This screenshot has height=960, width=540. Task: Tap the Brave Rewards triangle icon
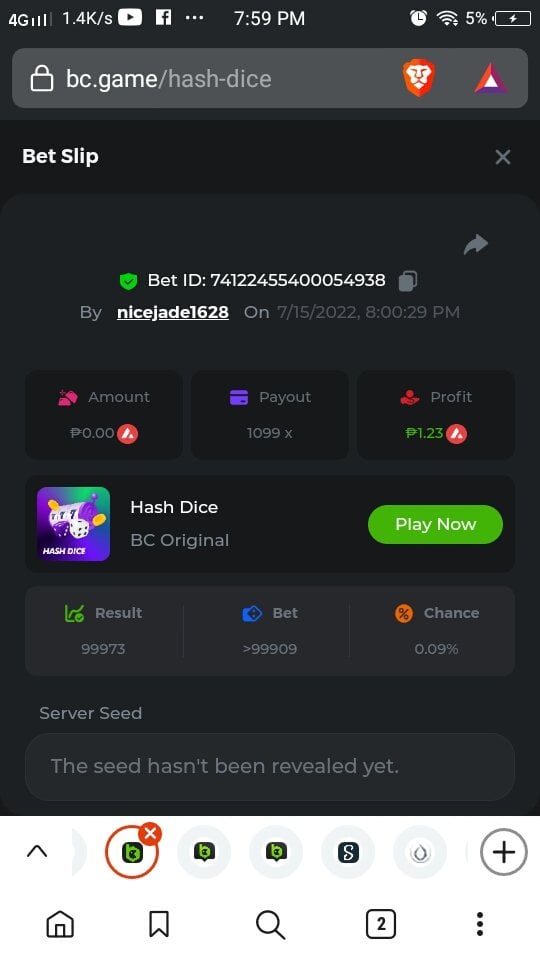[x=491, y=78]
